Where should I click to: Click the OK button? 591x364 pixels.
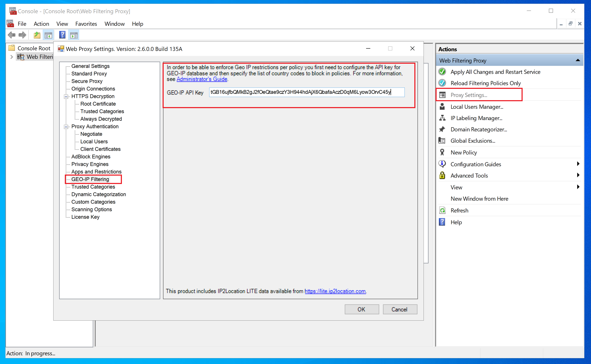(x=361, y=309)
